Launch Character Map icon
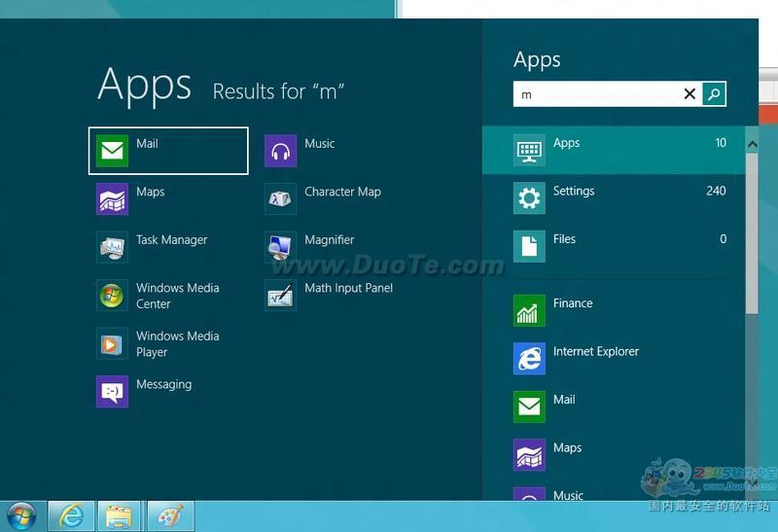The width and height of the screenshot is (778, 532). point(281,199)
